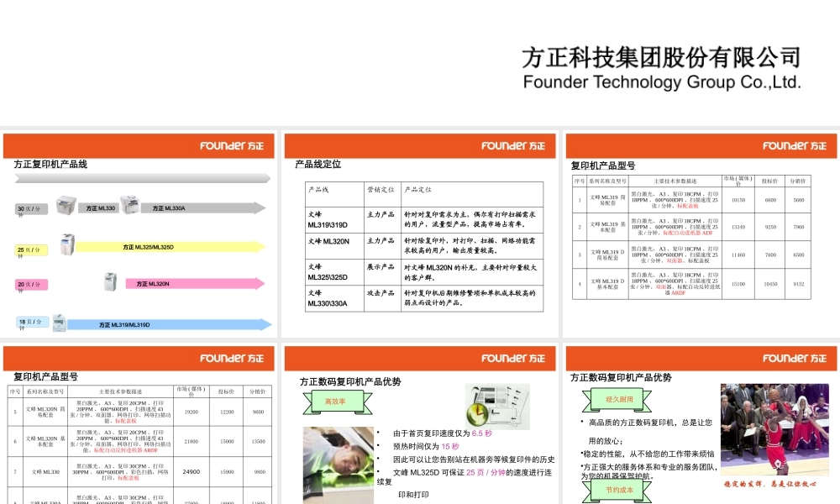840x504 pixels.
Task: Click the copier image beside ML325/ML325D arrow
Action: (x=67, y=244)
